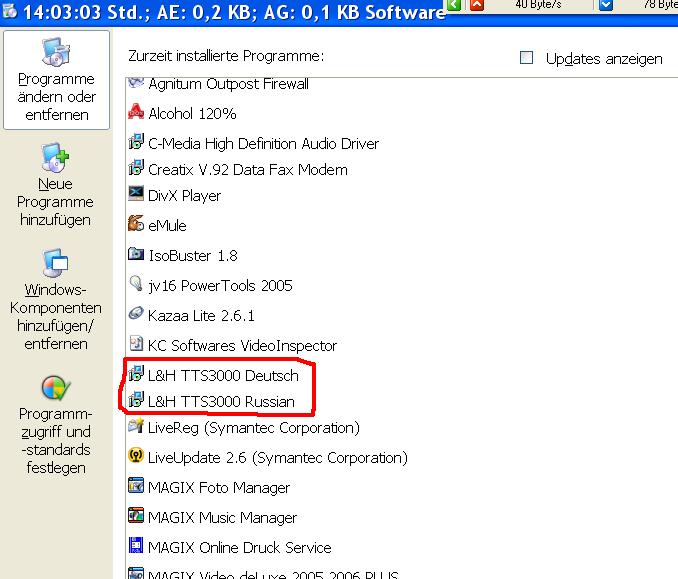Viewport: 678px width, 579px height.
Task: Click '40 Byte/s' transfer rate readout
Action: 538,4
